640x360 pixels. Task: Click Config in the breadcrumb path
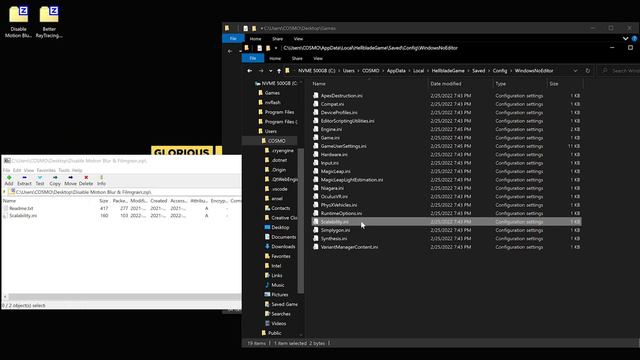(500, 71)
